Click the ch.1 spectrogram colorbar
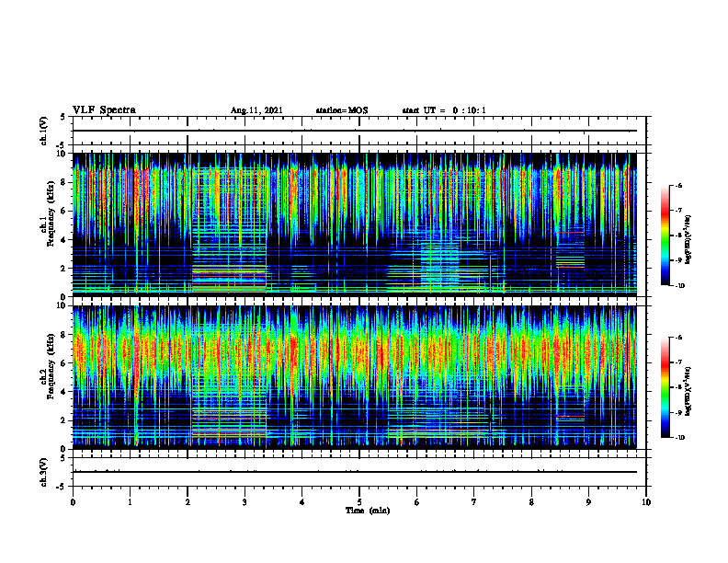This screenshot has height=563, width=728. click(665, 236)
